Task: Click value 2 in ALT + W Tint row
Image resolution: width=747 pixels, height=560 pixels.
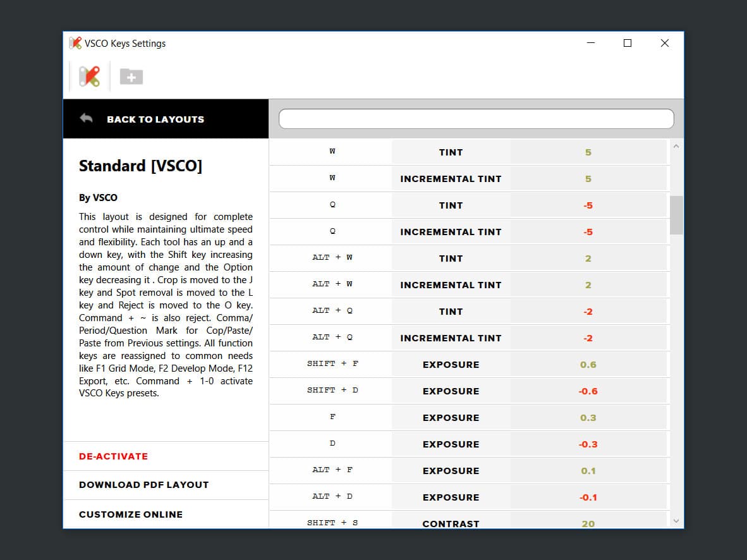Action: pos(588,259)
